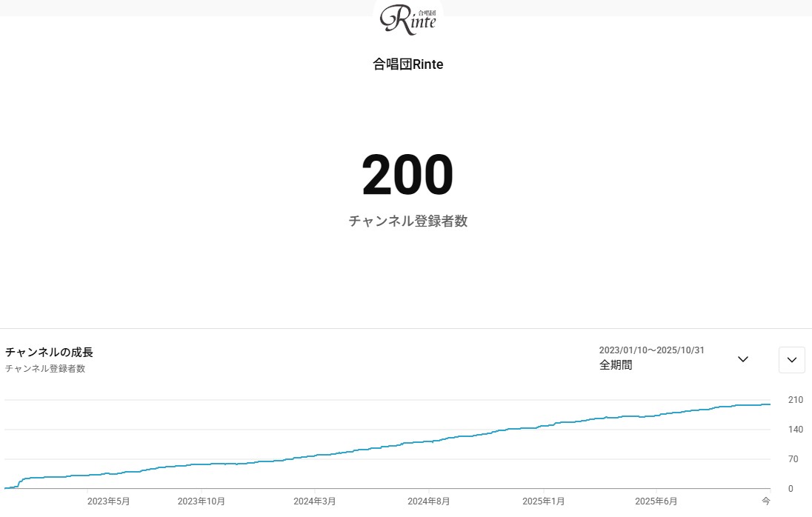Click the 2024年3月 timeline label
Viewport: 812px width, 517px height.
(x=314, y=501)
